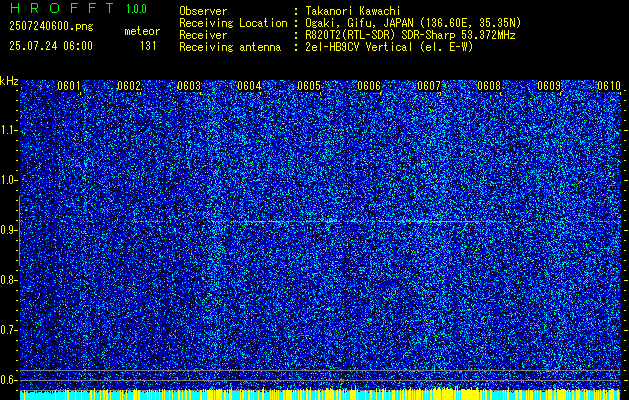Click antenna 2el-HB9CV Vertical text
The height and width of the screenshot is (400, 629).
389,47
